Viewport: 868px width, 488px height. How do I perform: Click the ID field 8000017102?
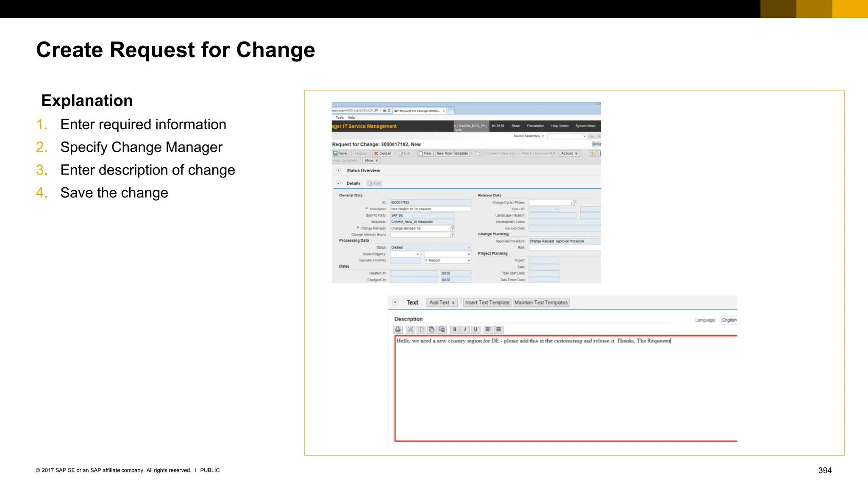point(431,202)
